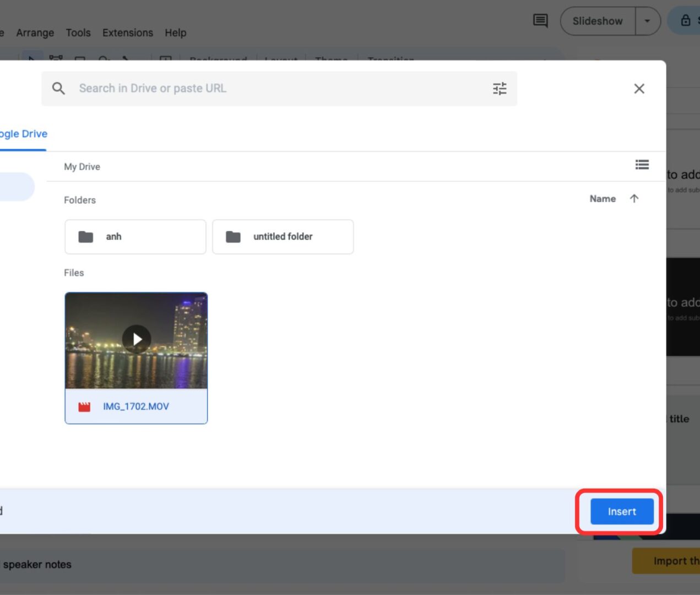Close the Drive picker dialog
The width and height of the screenshot is (700, 595).
click(639, 89)
